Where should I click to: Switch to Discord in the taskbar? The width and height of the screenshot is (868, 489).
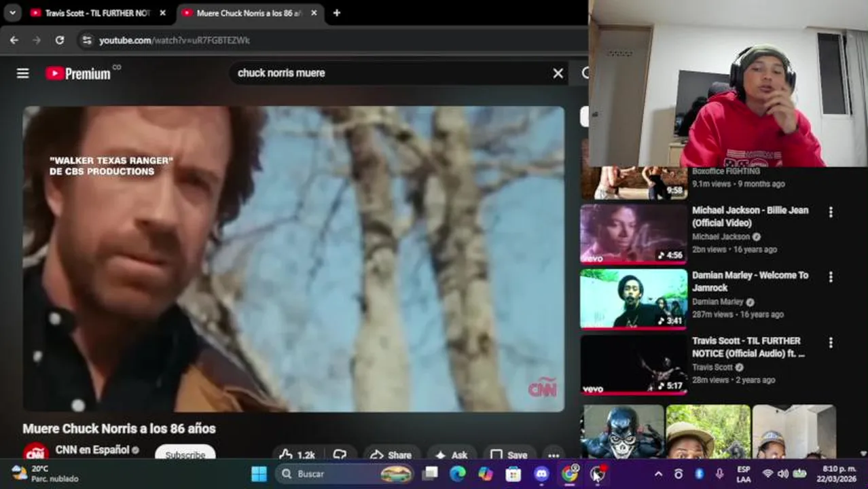click(541, 473)
